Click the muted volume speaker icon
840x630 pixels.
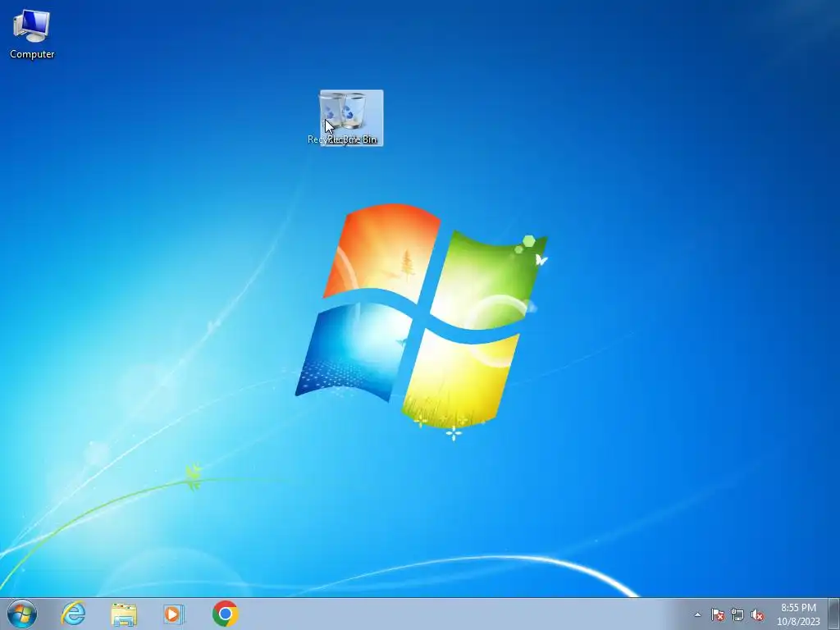tap(757, 614)
